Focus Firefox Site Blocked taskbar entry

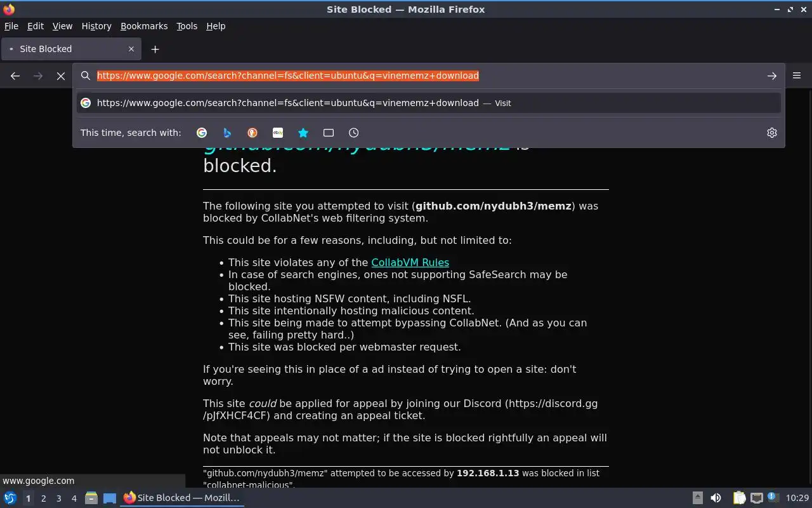(182, 498)
